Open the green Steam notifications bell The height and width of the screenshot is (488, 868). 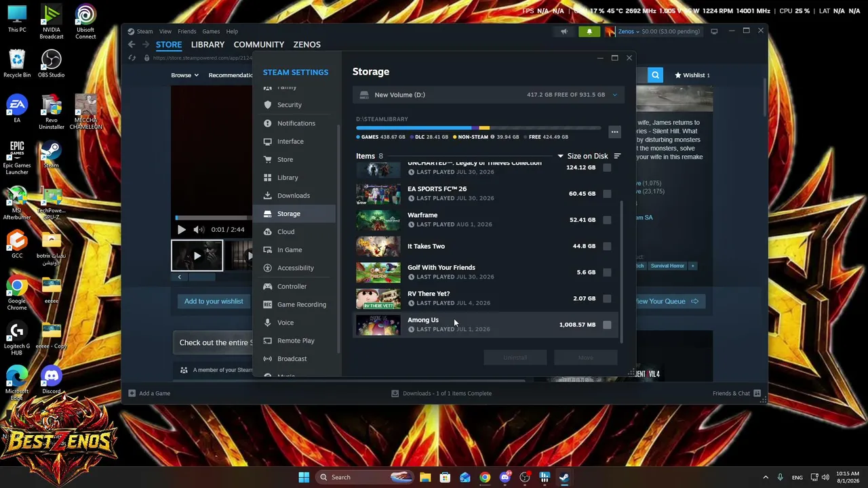pyautogui.click(x=589, y=31)
